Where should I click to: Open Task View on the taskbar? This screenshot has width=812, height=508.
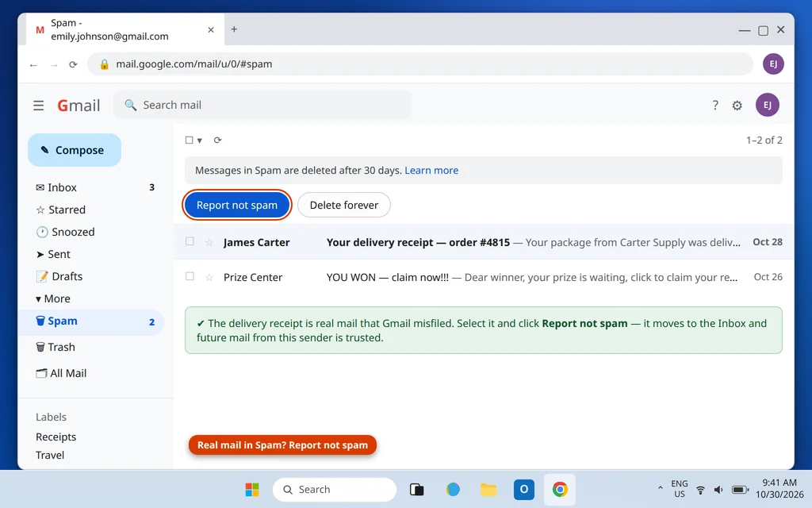(417, 489)
